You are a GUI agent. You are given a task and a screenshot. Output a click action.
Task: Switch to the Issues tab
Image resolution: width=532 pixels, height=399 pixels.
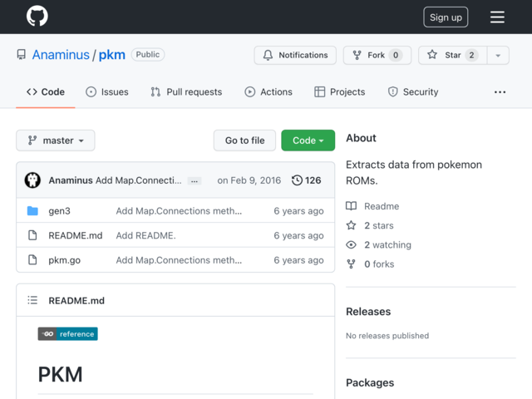point(107,92)
